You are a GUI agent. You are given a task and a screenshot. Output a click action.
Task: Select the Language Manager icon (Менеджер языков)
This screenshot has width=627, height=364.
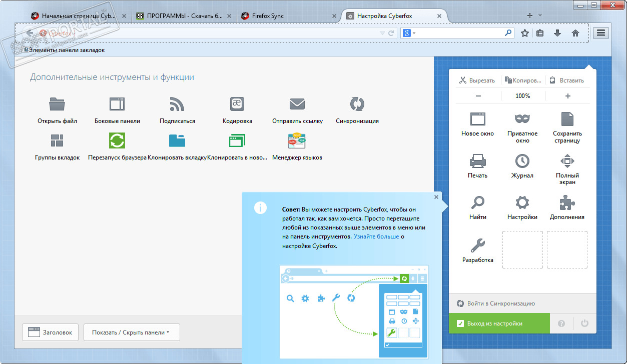pyautogui.click(x=297, y=140)
